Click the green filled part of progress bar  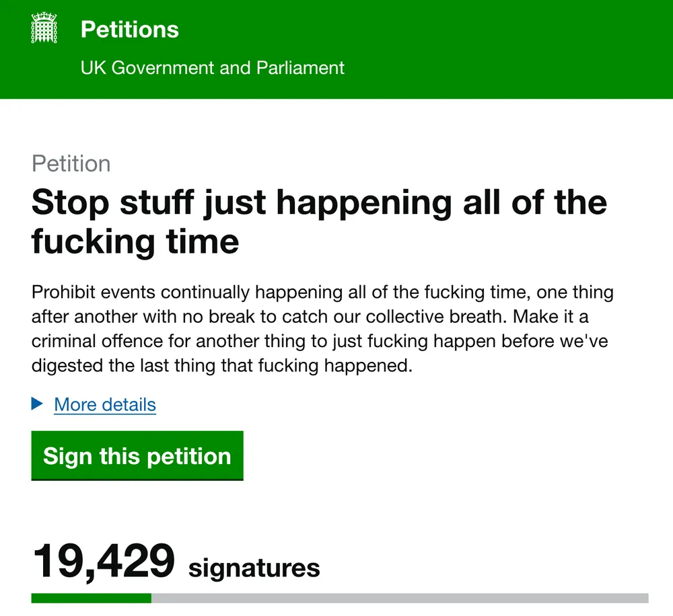(91, 598)
